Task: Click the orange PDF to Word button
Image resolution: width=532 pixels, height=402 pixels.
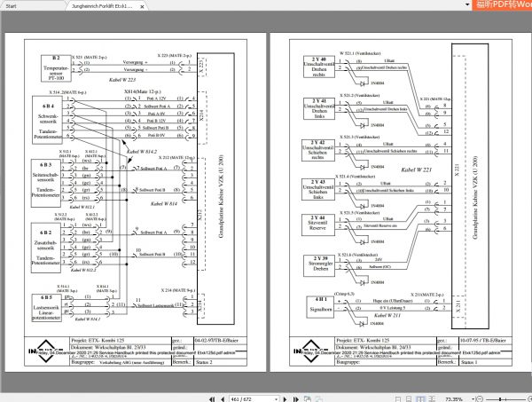Action: tap(502, 4)
